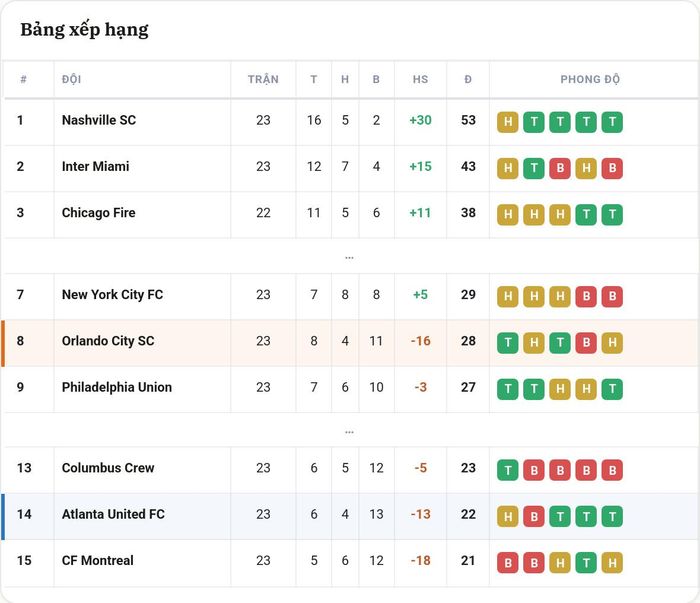700x603 pixels.
Task: Click Orlando City SC's red B form badge
Action: 586,343
